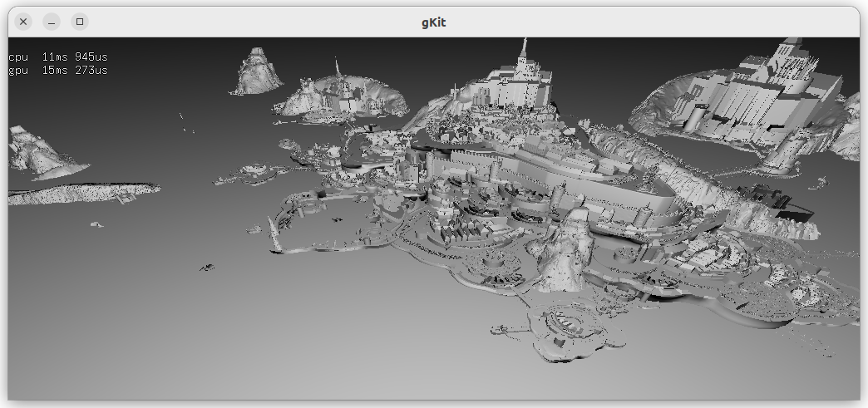Close the gKit window
The image size is (868, 408).
pyautogui.click(x=23, y=22)
